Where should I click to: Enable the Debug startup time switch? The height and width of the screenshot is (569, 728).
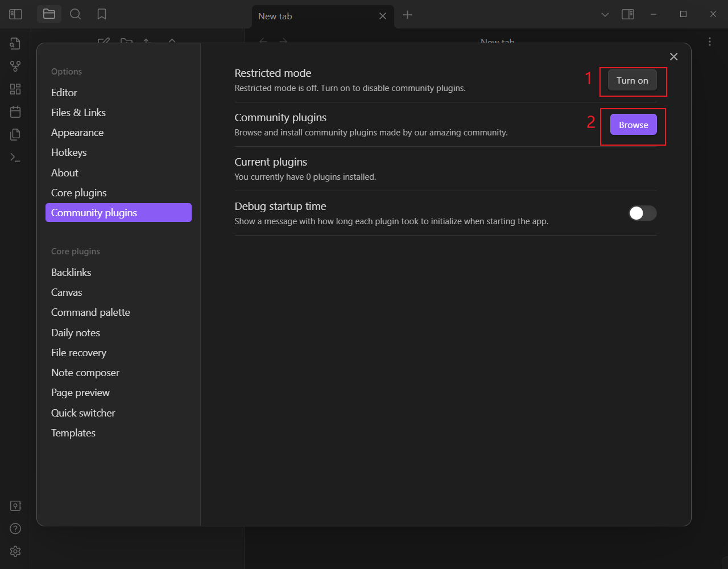pos(642,213)
